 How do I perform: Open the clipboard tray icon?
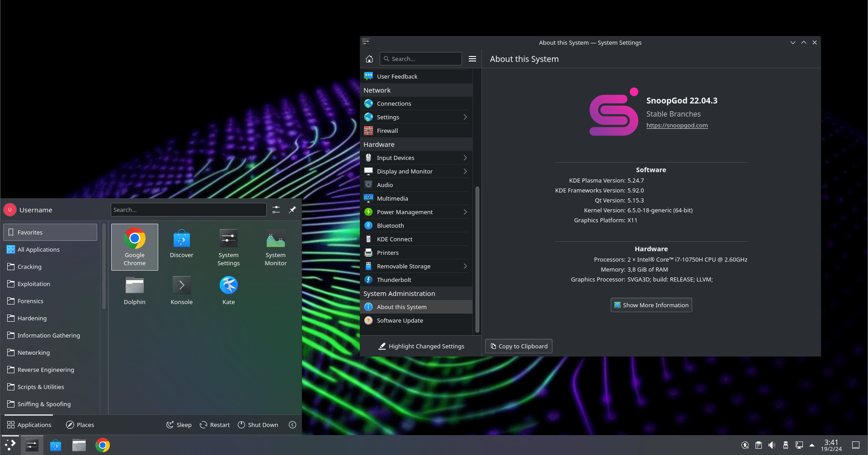[x=759, y=445]
